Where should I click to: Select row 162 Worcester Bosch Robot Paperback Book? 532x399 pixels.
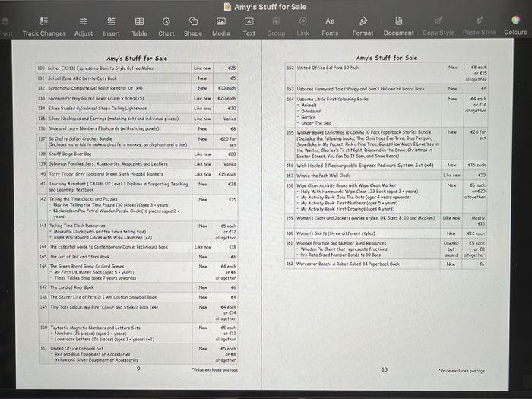click(387, 264)
